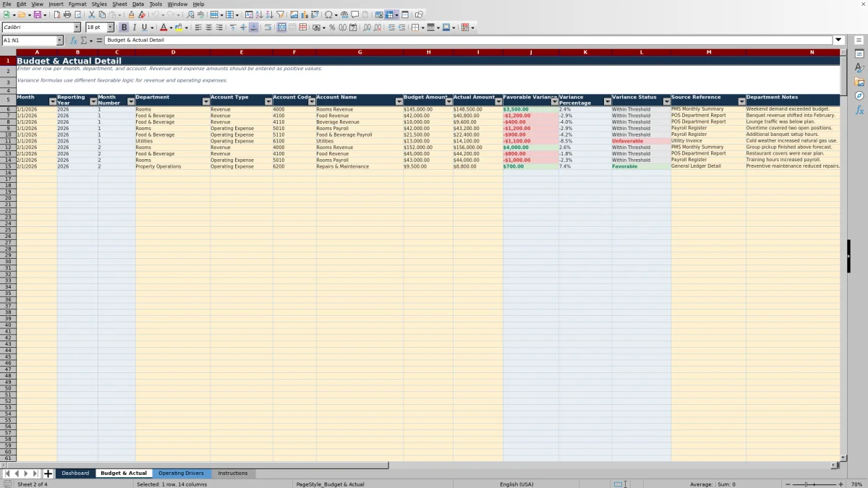The width and height of the screenshot is (868, 488).
Task: Select column header J
Action: point(530,52)
